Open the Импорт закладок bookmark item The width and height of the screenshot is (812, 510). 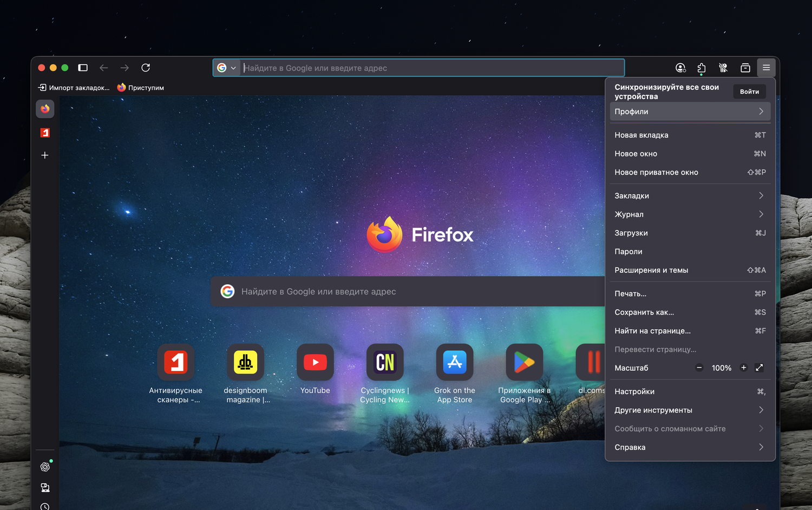point(74,88)
